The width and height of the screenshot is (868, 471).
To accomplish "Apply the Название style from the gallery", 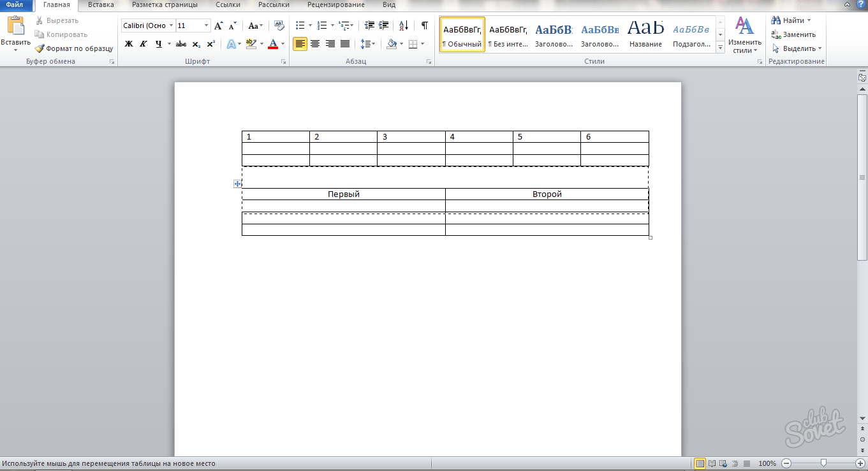I will pos(645,34).
